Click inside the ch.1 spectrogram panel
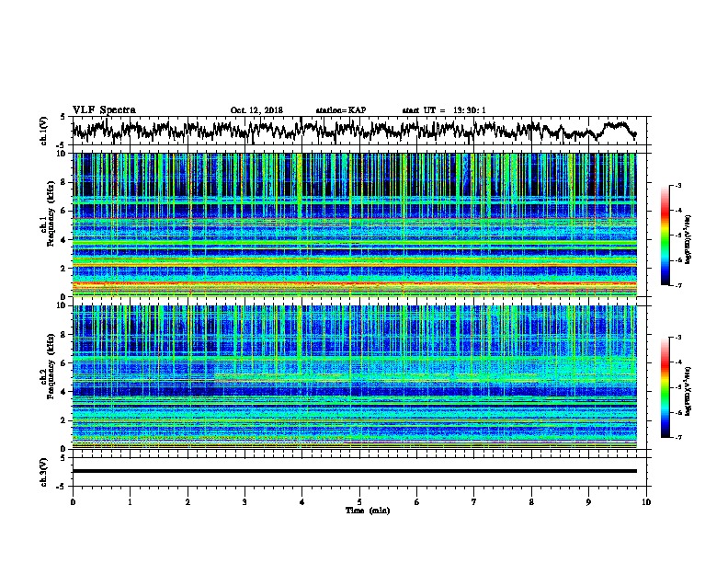728x563 pixels. pyautogui.click(x=355, y=224)
